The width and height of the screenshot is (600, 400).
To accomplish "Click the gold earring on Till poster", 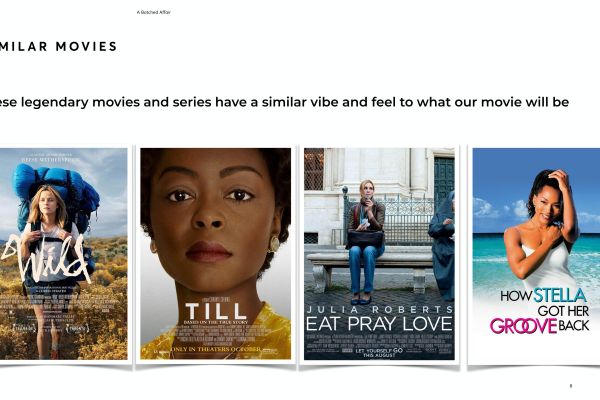I will (274, 243).
